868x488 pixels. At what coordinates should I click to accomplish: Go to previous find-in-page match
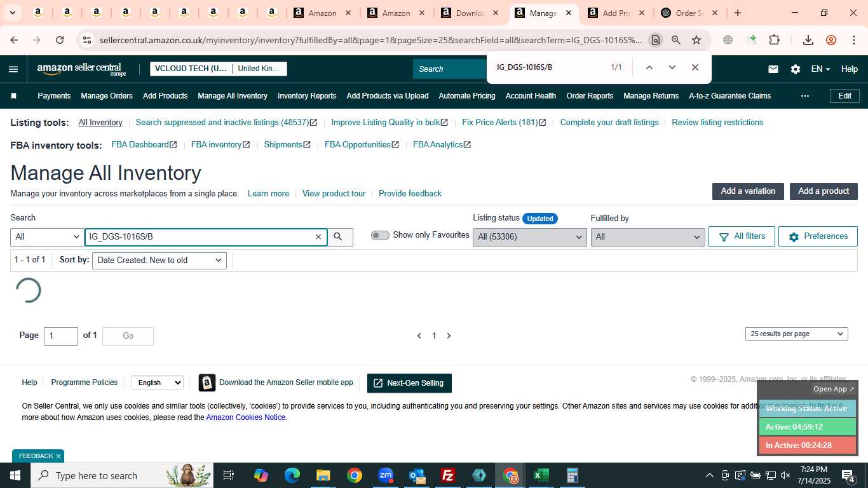pos(649,67)
